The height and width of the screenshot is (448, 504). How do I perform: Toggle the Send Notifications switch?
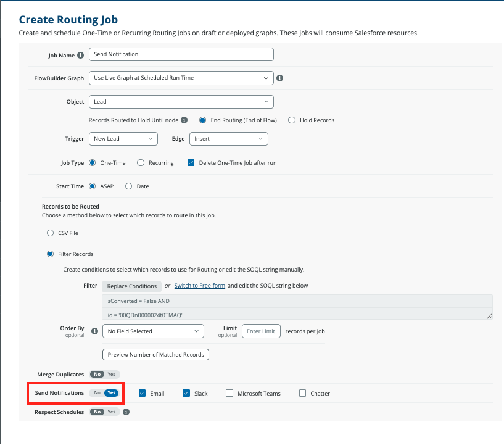(x=104, y=393)
